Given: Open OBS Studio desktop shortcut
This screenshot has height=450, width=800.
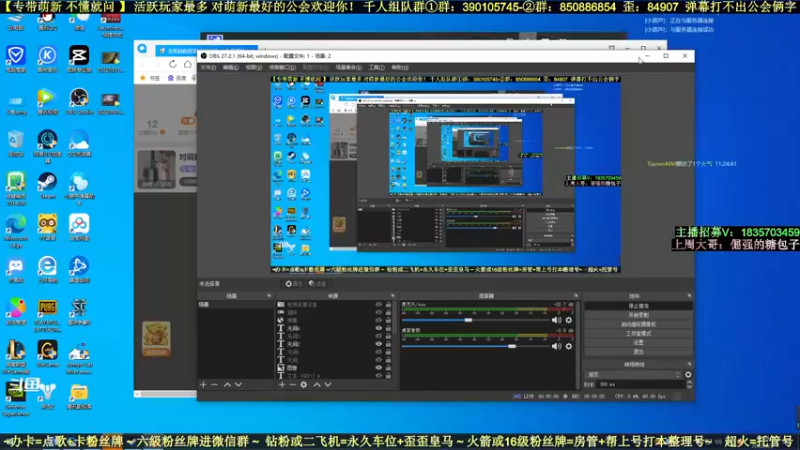Looking at the screenshot, I should [79, 101].
